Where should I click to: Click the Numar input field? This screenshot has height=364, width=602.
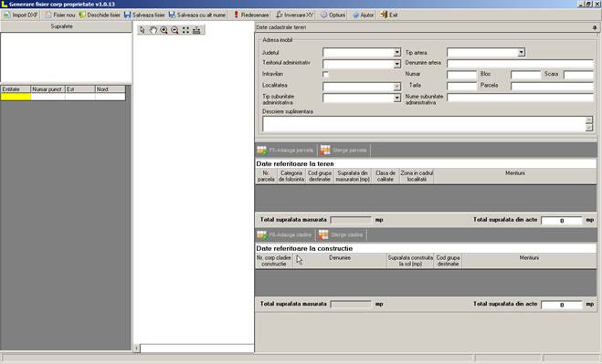[x=461, y=75]
